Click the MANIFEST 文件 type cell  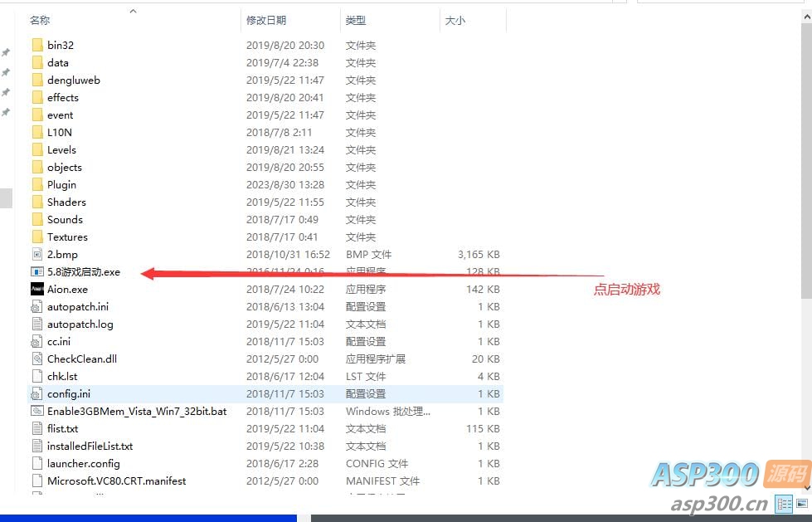[x=382, y=481]
